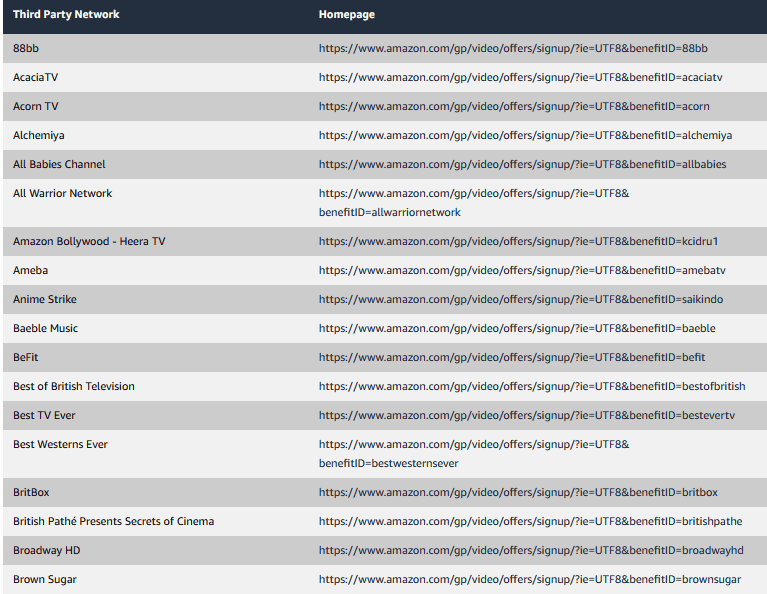Open the URL ending benefitID=saikindo

pyautogui.click(x=521, y=299)
